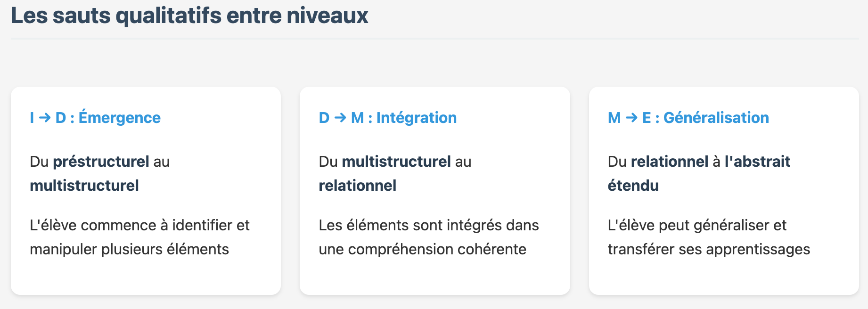Image resolution: width=868 pixels, height=309 pixels.
Task: Click the bold word "étendu"
Action: [x=633, y=186]
